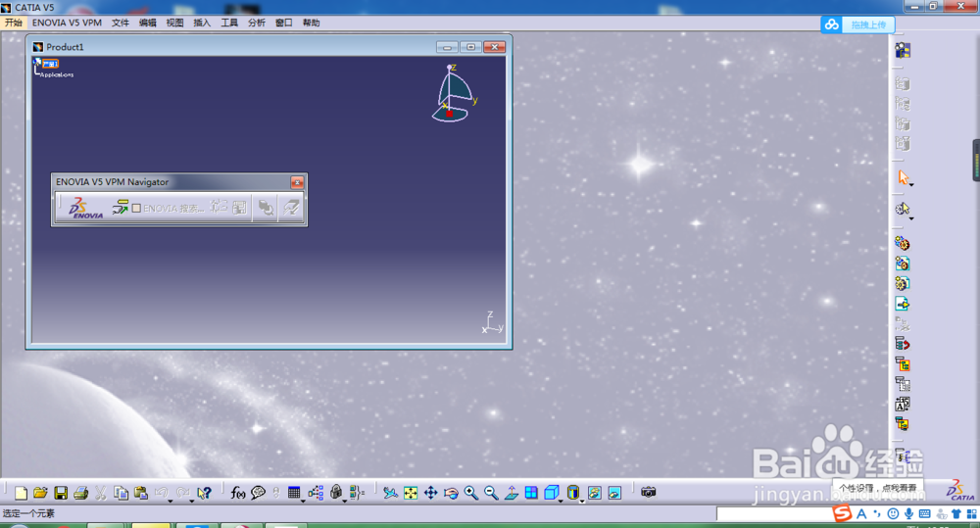This screenshot has height=528, width=980.
Task: Copy selection using the Copy icon
Action: (x=121, y=493)
